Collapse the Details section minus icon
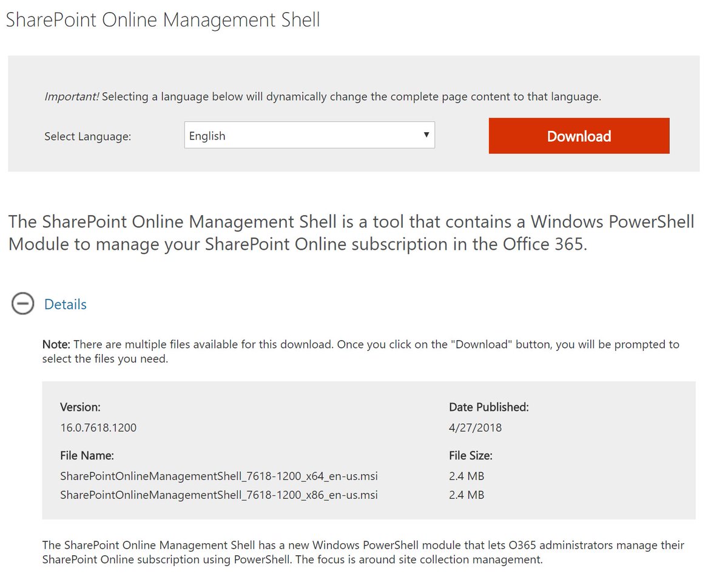This screenshot has height=588, width=728. coord(23,304)
